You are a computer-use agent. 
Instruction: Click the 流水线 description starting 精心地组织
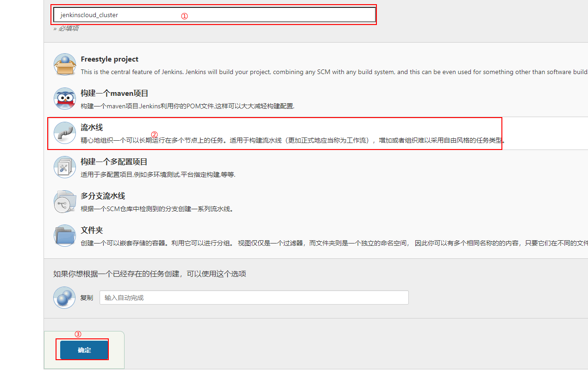(293, 140)
